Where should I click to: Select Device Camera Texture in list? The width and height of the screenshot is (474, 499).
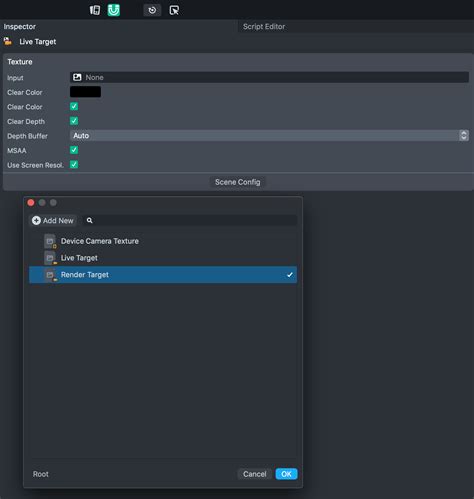pos(163,241)
